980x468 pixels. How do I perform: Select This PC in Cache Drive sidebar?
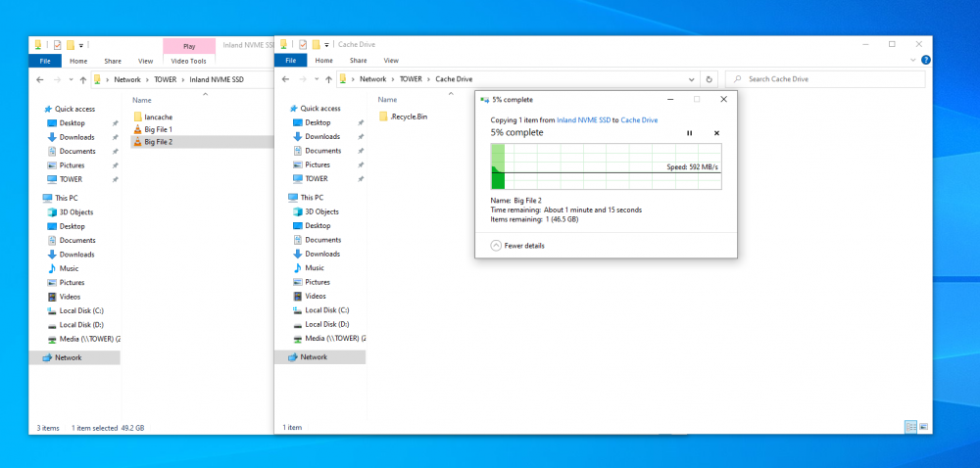coord(308,197)
